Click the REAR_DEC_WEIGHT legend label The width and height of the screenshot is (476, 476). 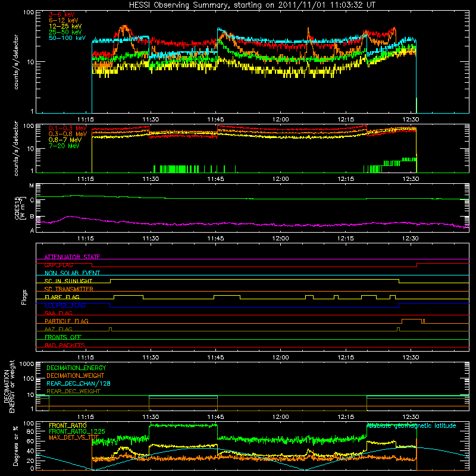tap(73, 392)
